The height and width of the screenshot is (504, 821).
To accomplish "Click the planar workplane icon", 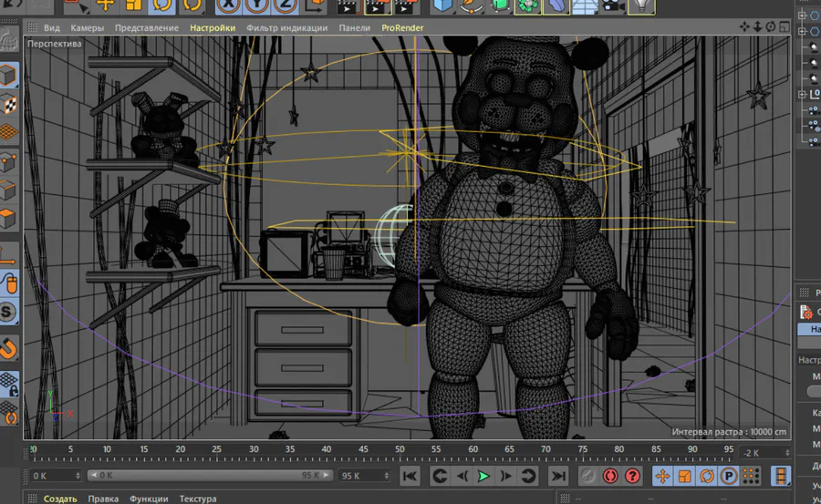I will [x=8, y=413].
